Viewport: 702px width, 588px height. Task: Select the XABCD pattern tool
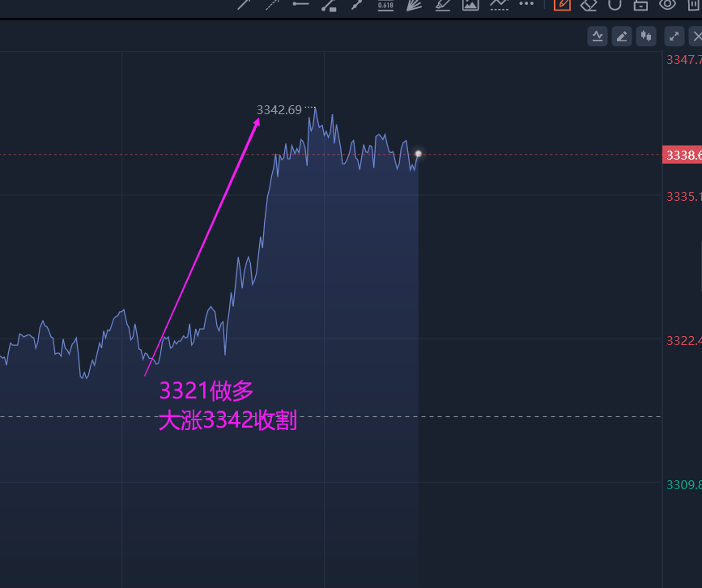click(x=497, y=5)
